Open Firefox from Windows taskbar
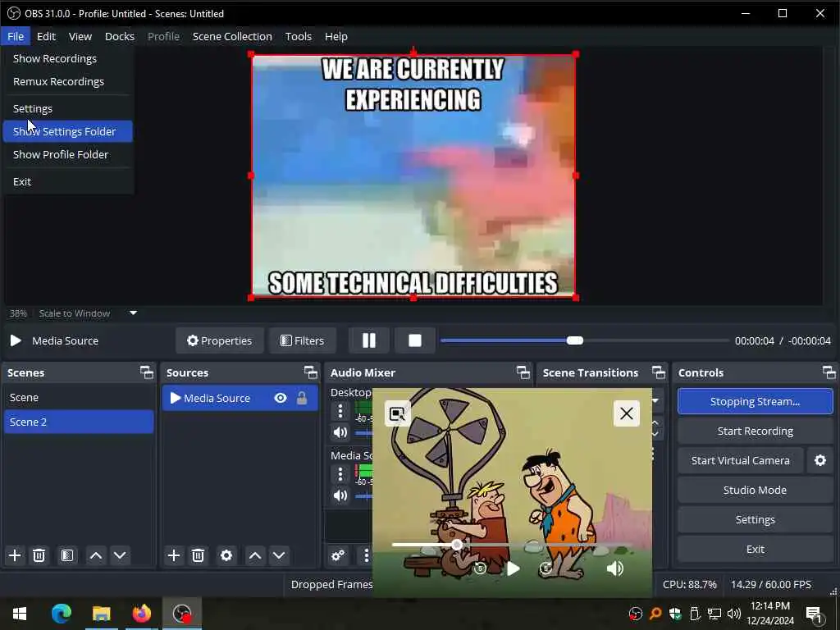 [x=141, y=614]
